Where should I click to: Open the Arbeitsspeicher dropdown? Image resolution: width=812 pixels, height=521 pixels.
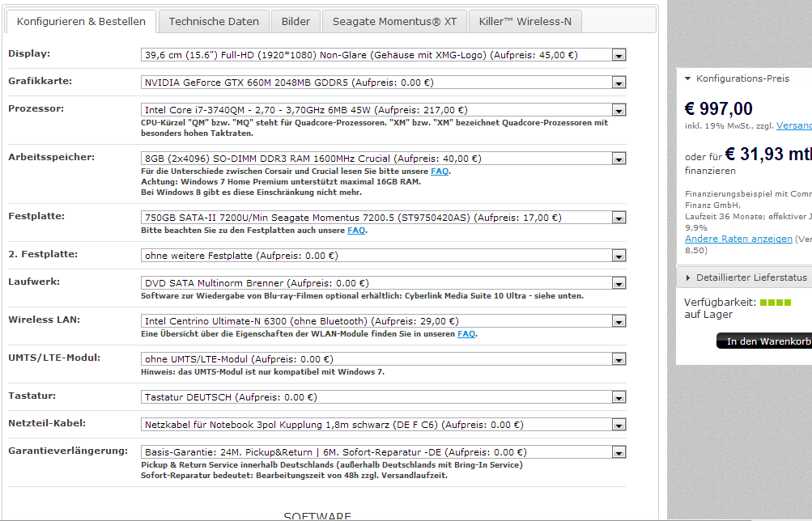[383, 159]
